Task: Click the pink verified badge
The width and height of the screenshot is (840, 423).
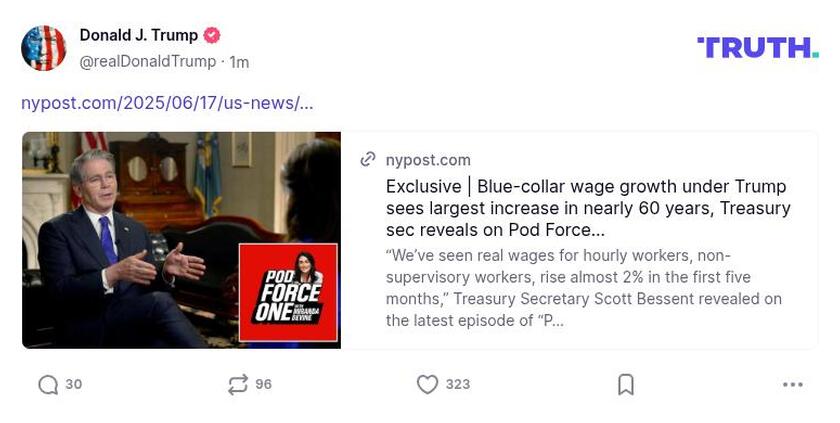Action: 212,35
